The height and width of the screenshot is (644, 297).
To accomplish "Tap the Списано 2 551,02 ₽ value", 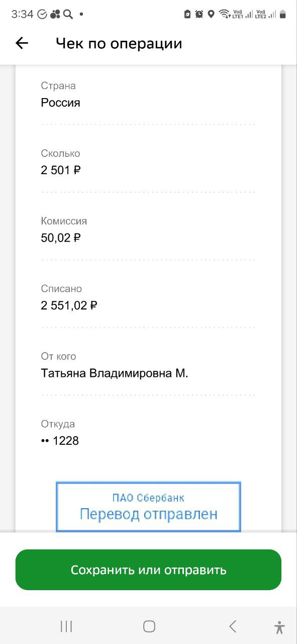I will tap(69, 305).
